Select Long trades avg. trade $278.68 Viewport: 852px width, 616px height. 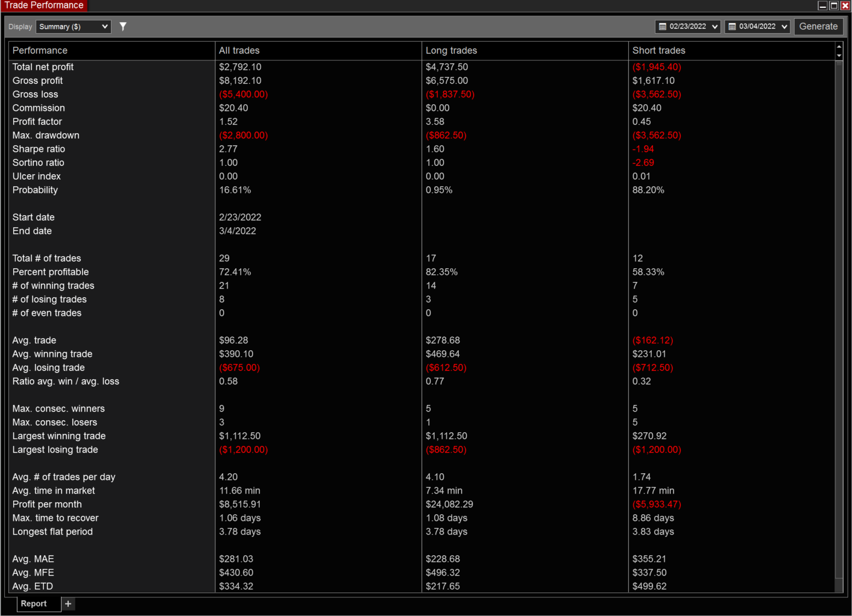pos(443,341)
